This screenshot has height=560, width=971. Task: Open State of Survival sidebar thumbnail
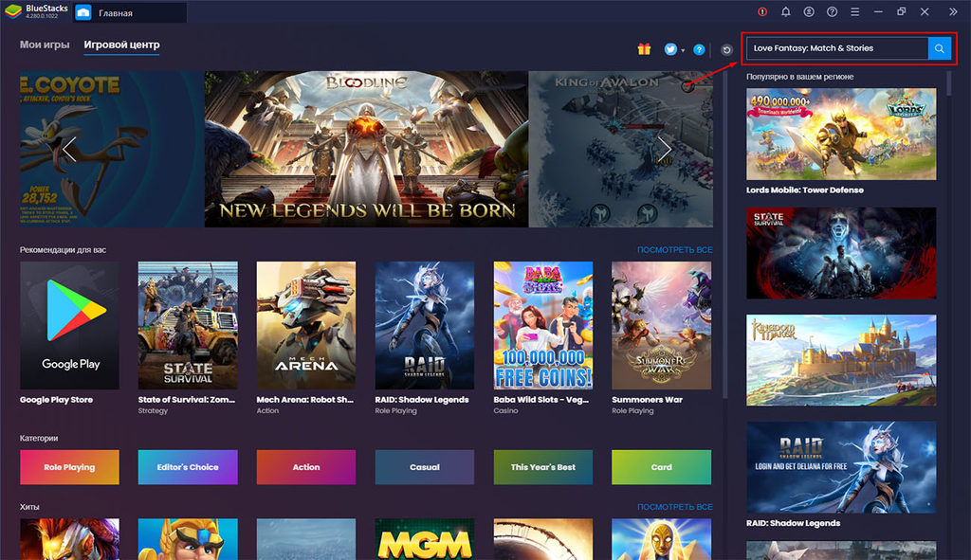(x=841, y=253)
